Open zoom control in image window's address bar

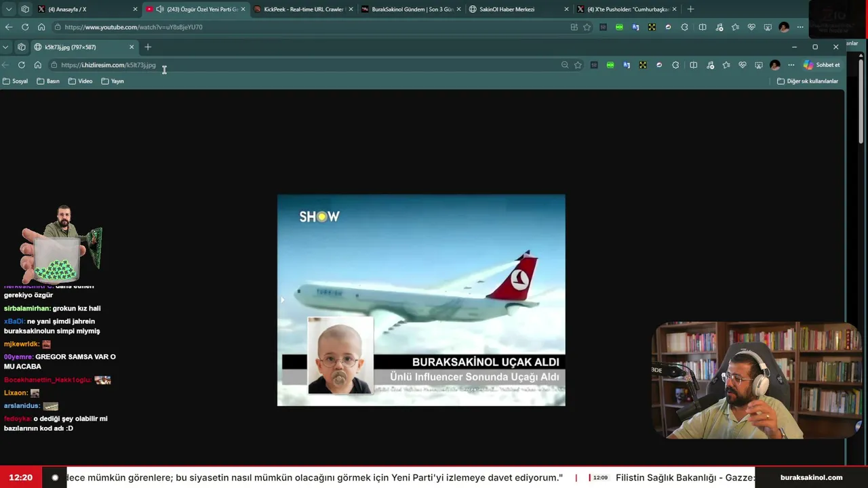point(565,65)
